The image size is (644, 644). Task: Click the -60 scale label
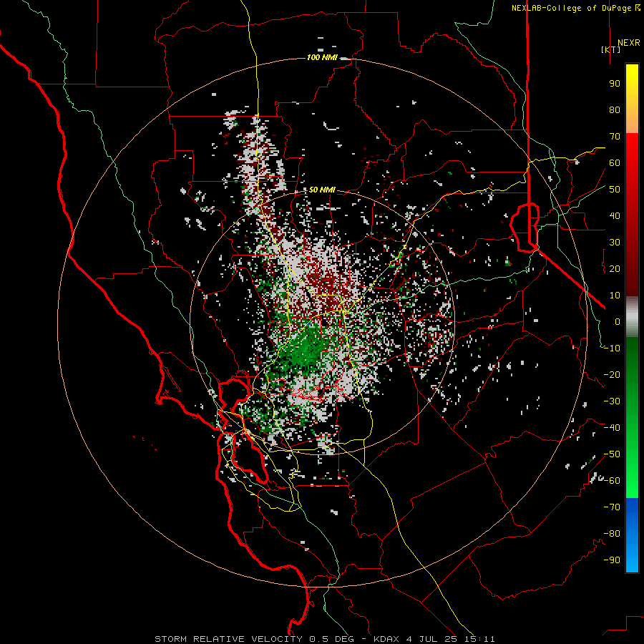[612, 481]
